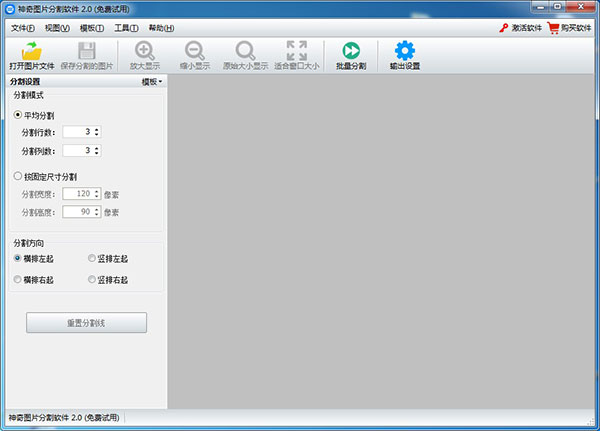This screenshot has height=431, width=600.
Task: Open the Tools (工具) menu
Action: point(125,28)
